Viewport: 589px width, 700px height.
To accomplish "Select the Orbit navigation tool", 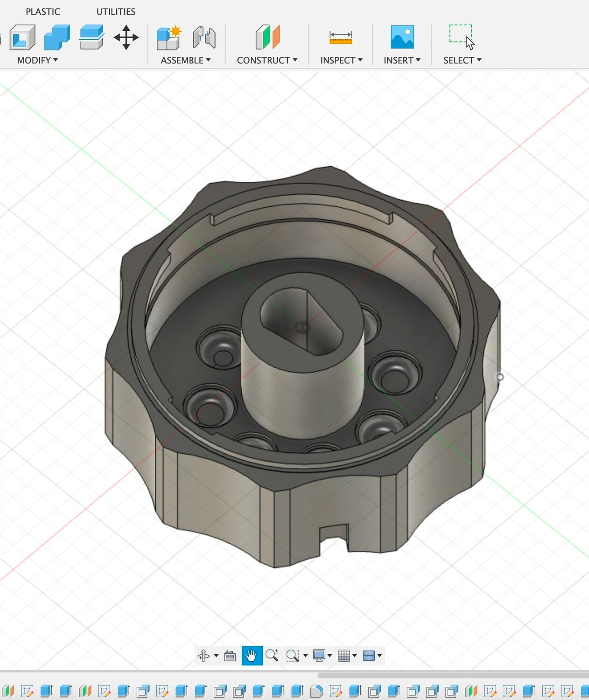I will (x=203, y=656).
